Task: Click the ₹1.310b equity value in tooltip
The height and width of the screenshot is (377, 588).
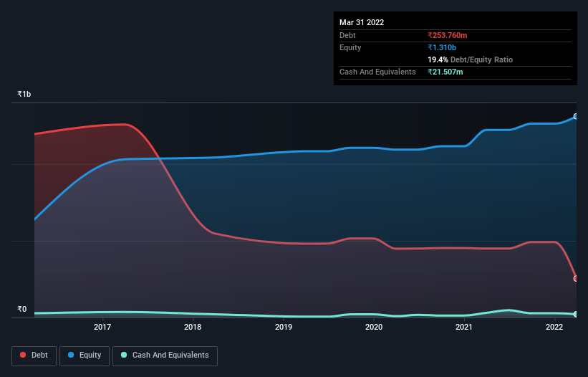Action: pos(442,47)
